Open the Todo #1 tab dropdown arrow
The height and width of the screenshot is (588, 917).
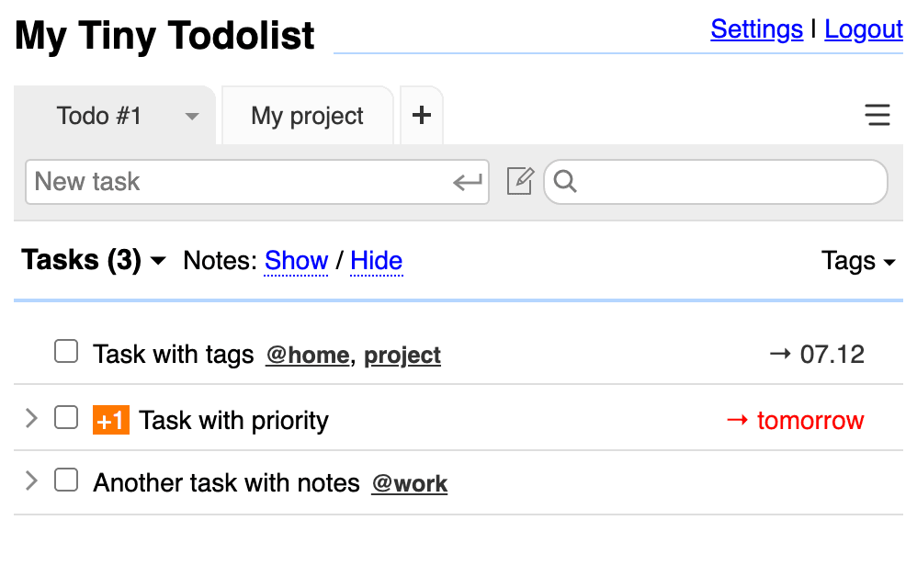click(x=192, y=117)
